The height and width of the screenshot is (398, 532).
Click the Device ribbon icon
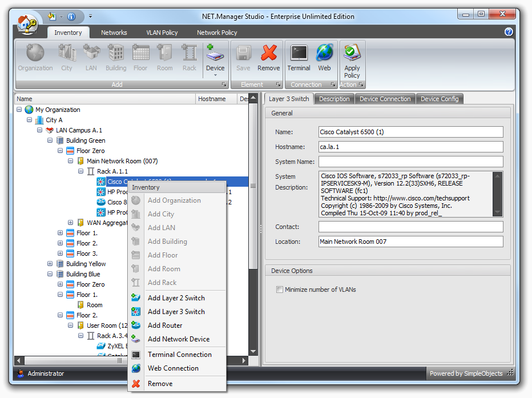tap(215, 54)
